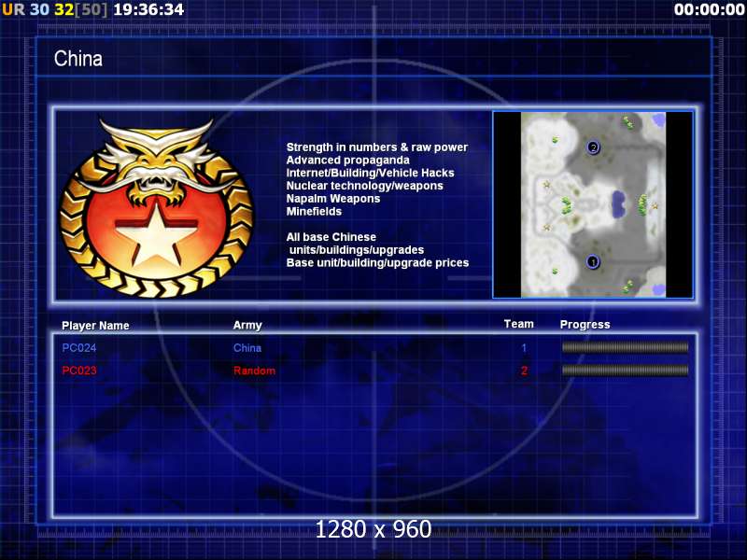This screenshot has height=560, width=747.
Task: Click 'Internet/Building/Vehicle Hacks' line
Action: (x=370, y=173)
